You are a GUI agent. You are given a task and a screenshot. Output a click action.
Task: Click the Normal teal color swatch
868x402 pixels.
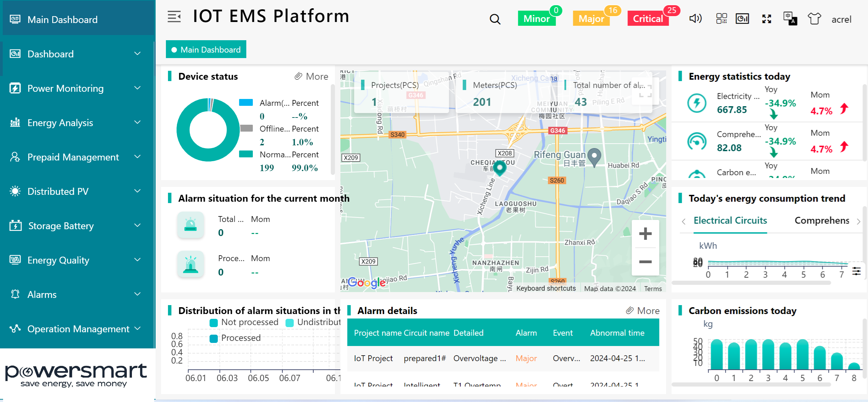click(246, 154)
